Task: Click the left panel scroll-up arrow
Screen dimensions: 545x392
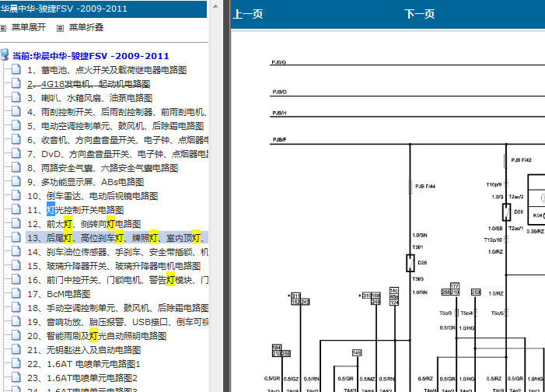Action: [x=215, y=6]
